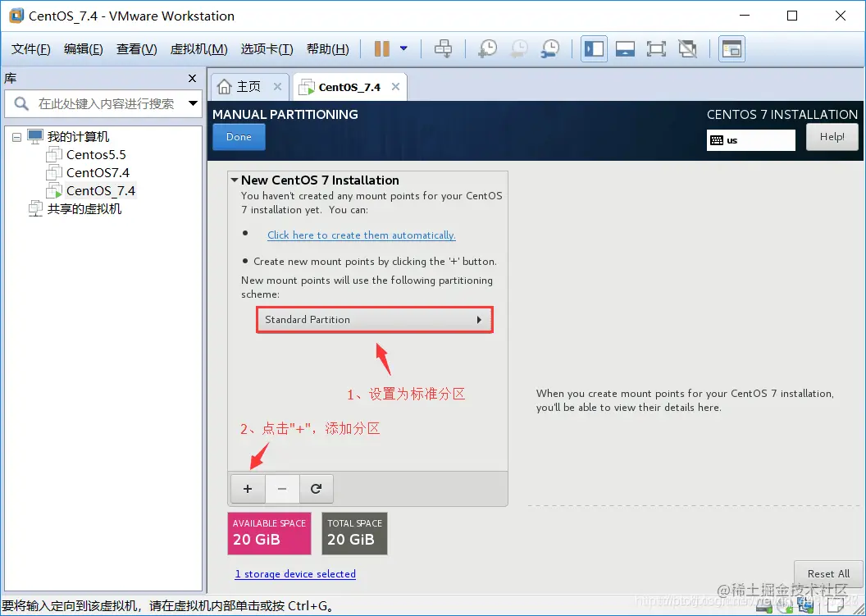
Task: Open the Standard Partition scheme dropdown
Action: coord(374,320)
